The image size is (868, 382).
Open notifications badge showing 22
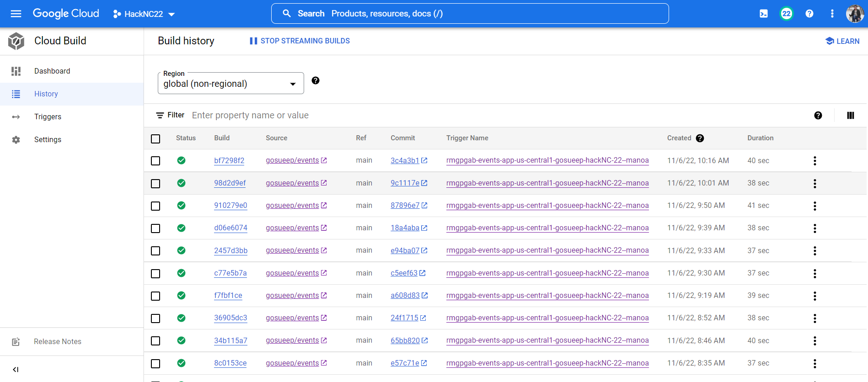click(787, 14)
